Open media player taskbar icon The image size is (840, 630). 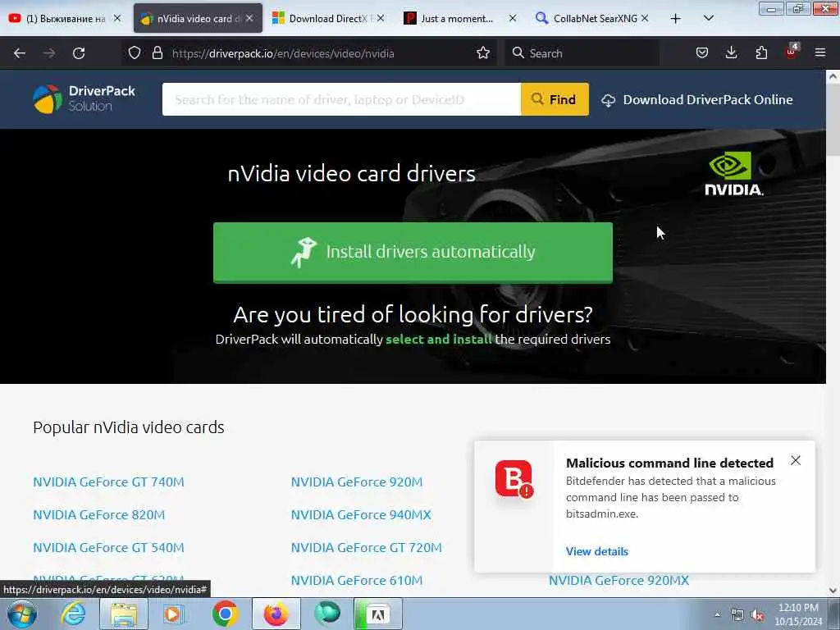[x=172, y=614]
